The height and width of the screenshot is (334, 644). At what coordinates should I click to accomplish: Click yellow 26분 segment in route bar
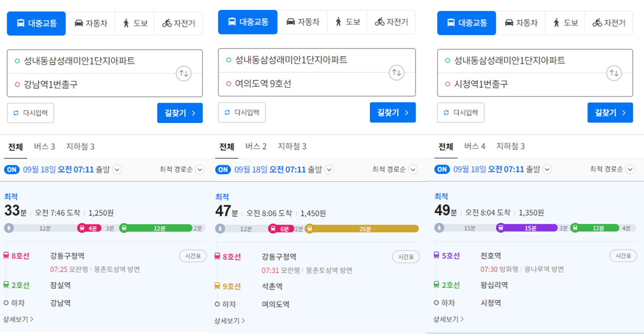click(362, 229)
